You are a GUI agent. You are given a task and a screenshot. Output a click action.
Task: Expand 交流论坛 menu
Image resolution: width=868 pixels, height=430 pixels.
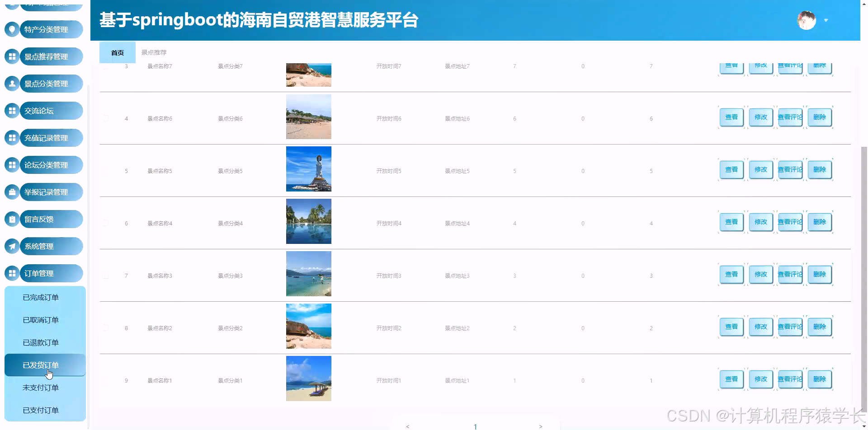[x=51, y=111]
